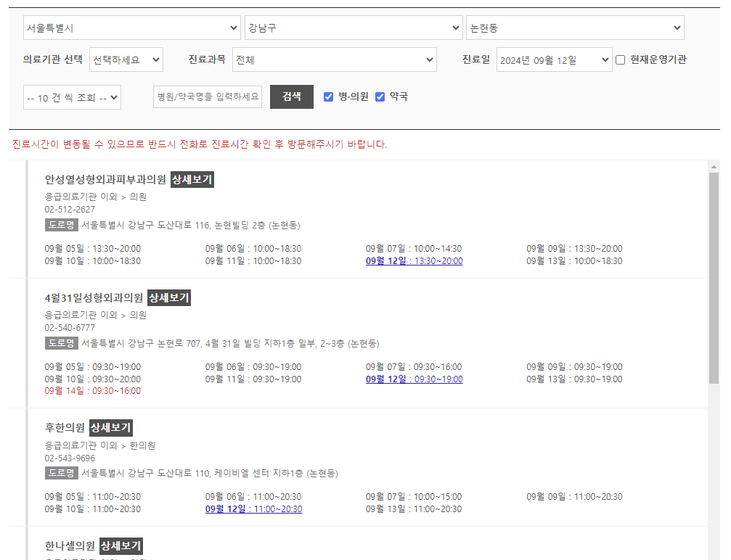Viewport: 731px width, 560px height.
Task: Uncheck the 약국 checkbox
Action: [x=380, y=96]
